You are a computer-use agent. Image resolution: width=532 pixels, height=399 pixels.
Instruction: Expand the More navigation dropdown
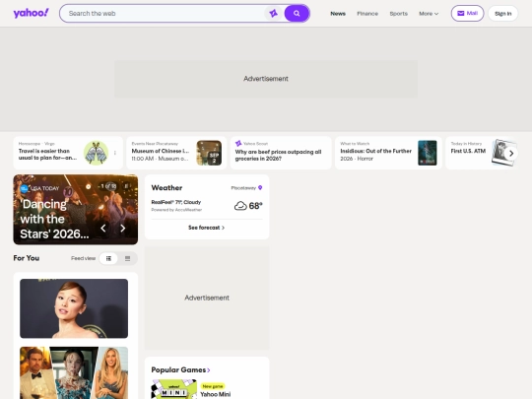point(429,14)
